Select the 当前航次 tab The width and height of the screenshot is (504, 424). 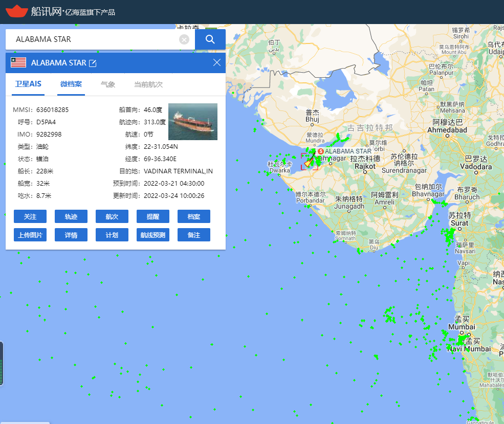(x=148, y=84)
